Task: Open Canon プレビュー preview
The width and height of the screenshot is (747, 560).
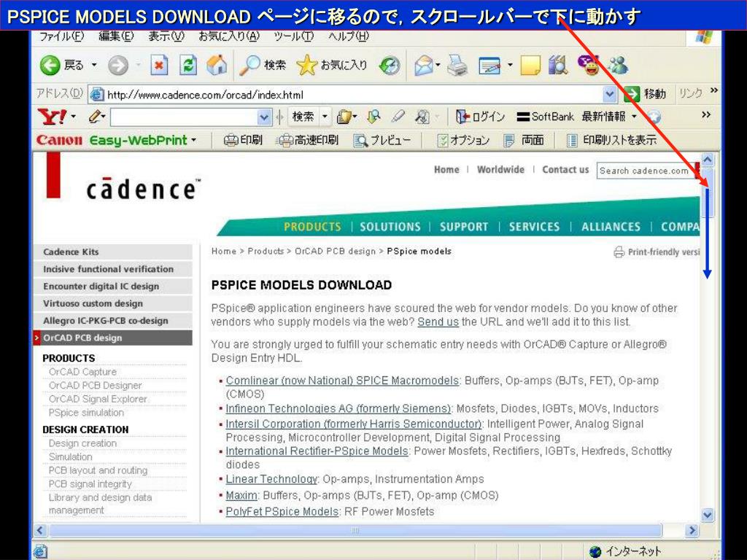Action: click(382, 140)
